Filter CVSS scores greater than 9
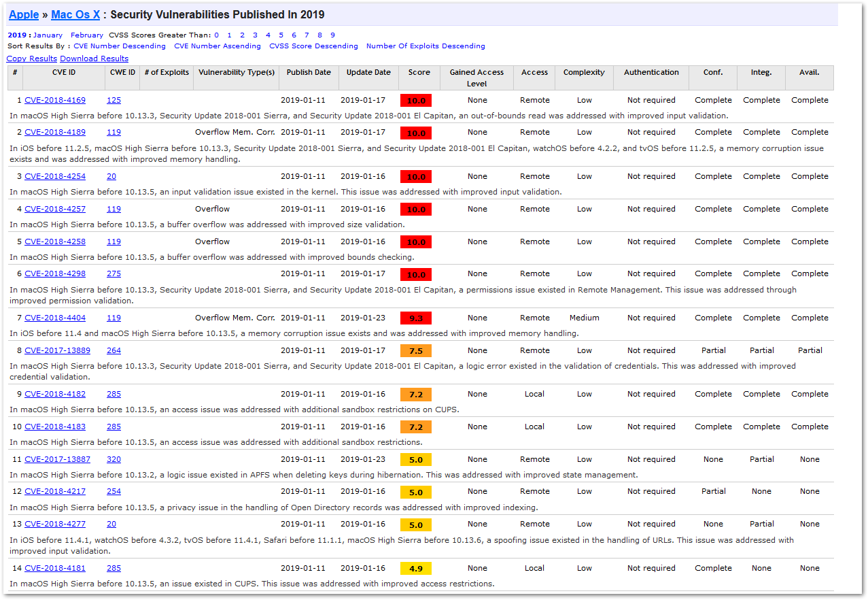This screenshot has height=600, width=868. tap(332, 35)
